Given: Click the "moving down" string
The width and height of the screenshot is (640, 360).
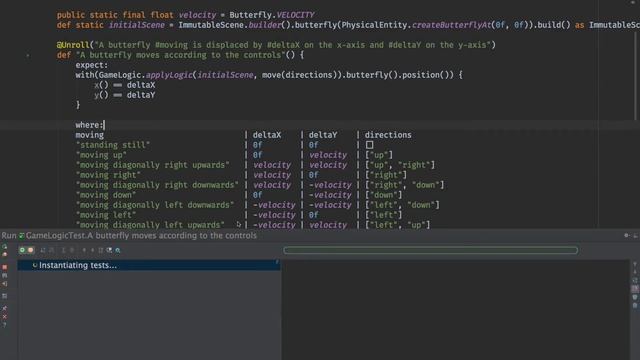Looking at the screenshot, I should tap(106, 195).
